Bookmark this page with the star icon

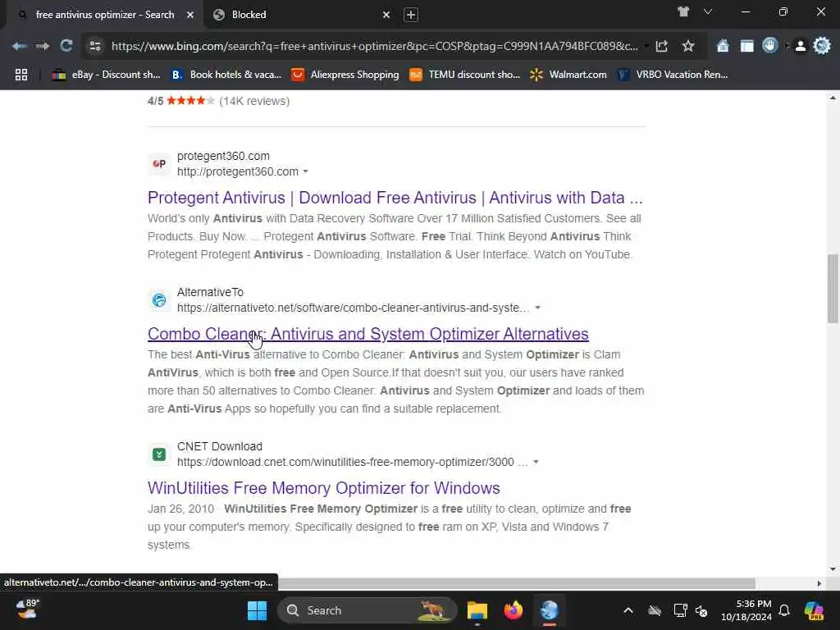pyautogui.click(x=688, y=46)
